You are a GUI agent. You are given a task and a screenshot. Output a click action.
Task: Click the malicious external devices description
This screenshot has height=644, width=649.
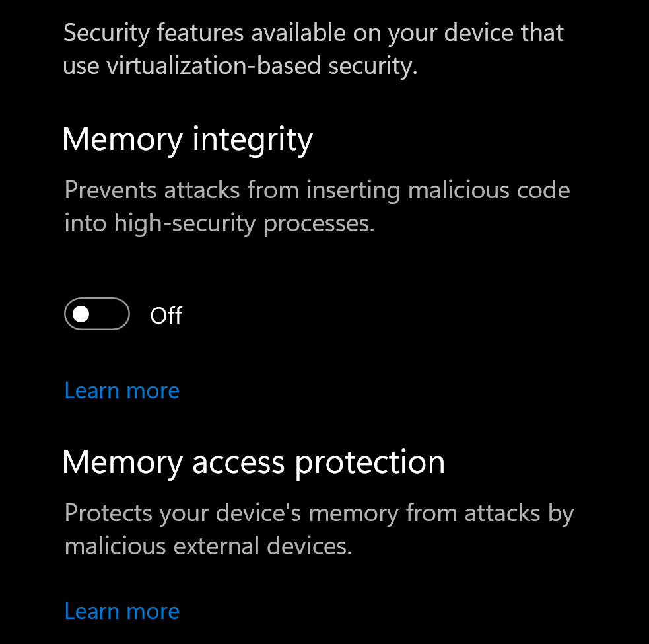coord(319,528)
